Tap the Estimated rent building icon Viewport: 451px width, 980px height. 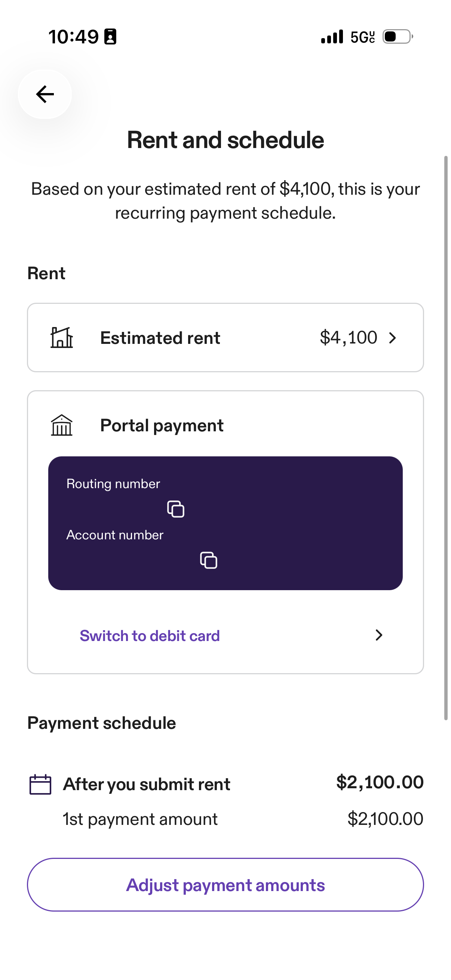tap(62, 338)
